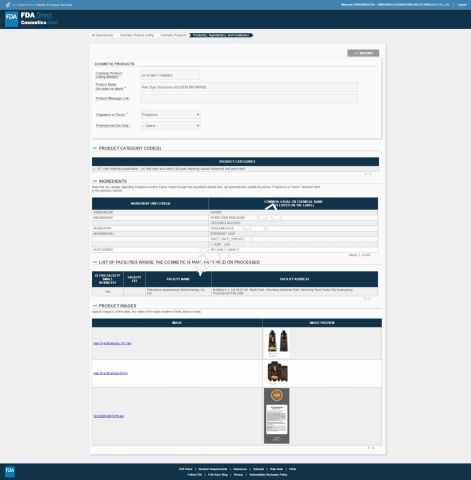The width and height of the screenshot is (471, 480).
Task: Open Cosmetic Product Listing breadcrumb
Action: click(x=137, y=35)
